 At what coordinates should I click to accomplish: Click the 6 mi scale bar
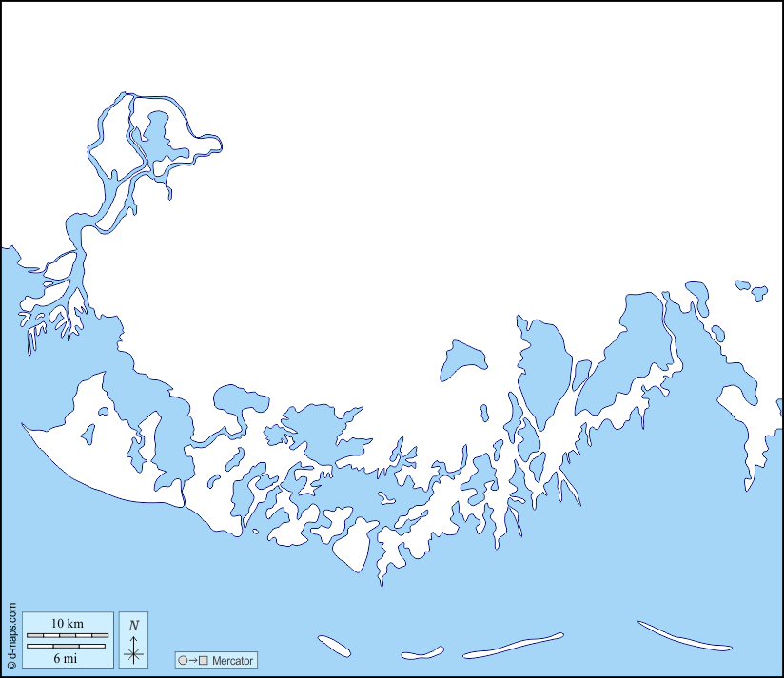click(66, 646)
